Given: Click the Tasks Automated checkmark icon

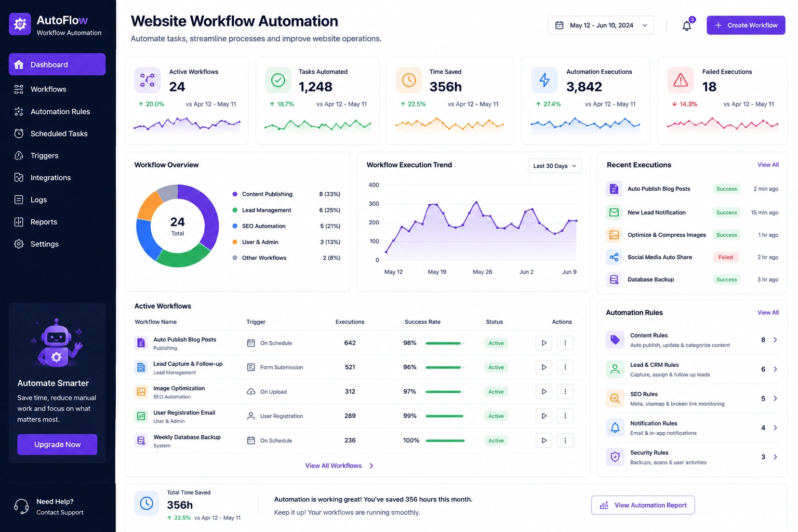Looking at the screenshot, I should (x=278, y=80).
